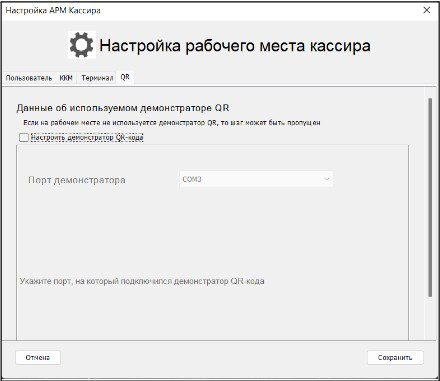The image size is (440, 381).
Task: Click the Порт демонстратора label
Action: [x=77, y=180]
